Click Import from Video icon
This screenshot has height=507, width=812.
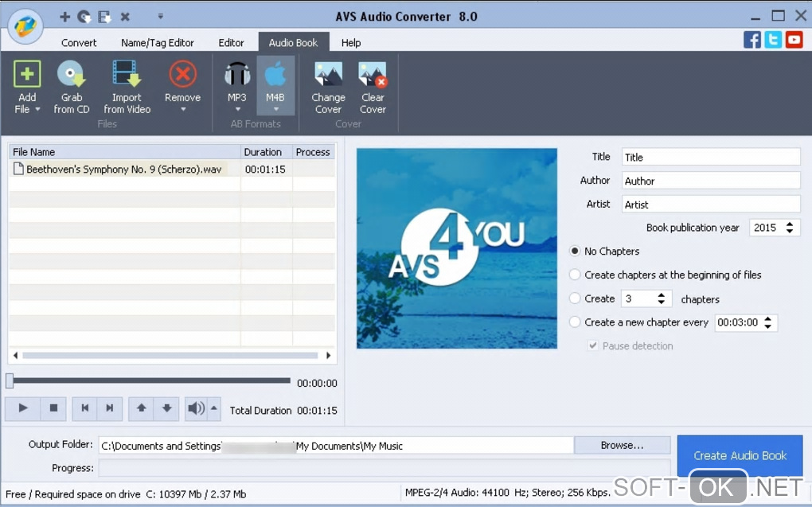(x=127, y=73)
